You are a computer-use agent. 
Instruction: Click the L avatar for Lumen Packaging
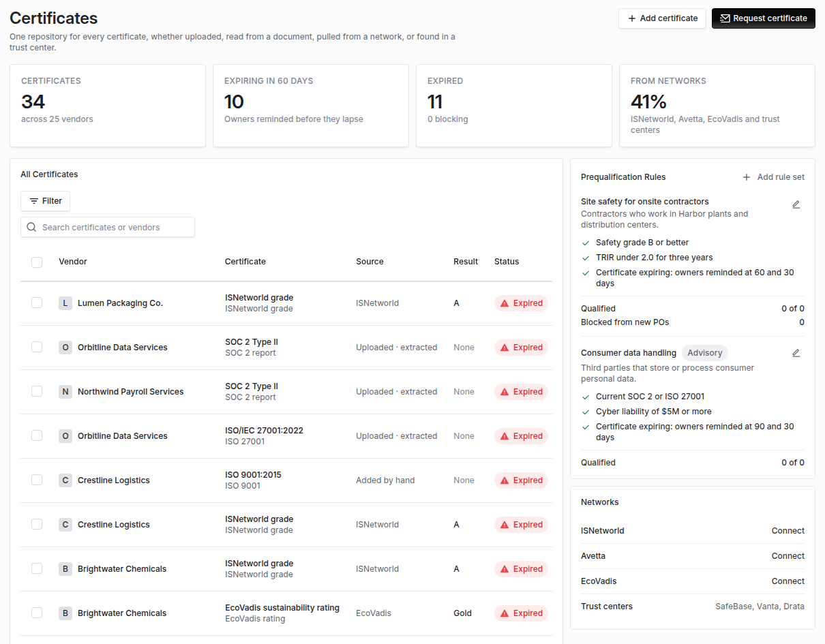point(65,303)
